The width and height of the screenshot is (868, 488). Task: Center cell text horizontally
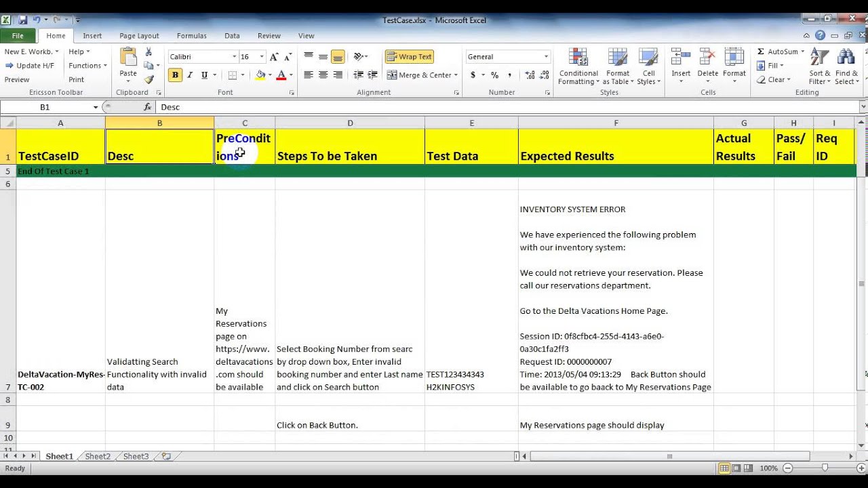tap(323, 75)
